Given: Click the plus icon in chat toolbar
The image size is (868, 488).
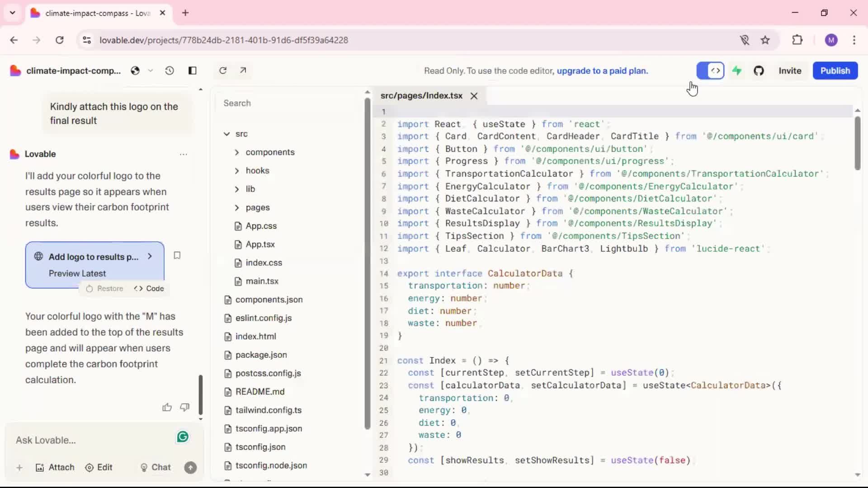Looking at the screenshot, I should point(19,468).
